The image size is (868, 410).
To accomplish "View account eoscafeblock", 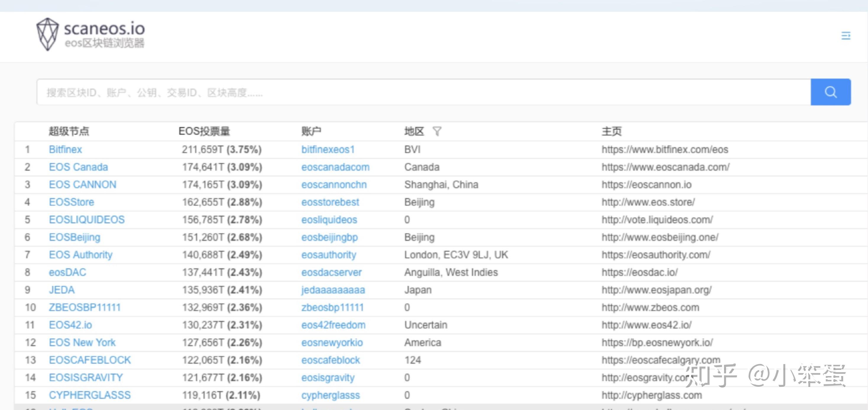I will tap(331, 360).
